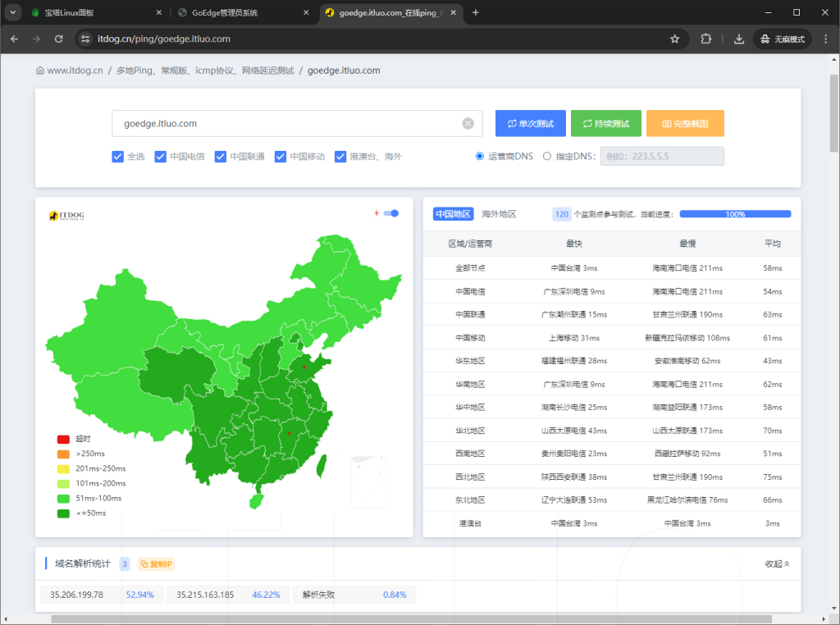Bookmark this page with the star icon

click(x=674, y=39)
